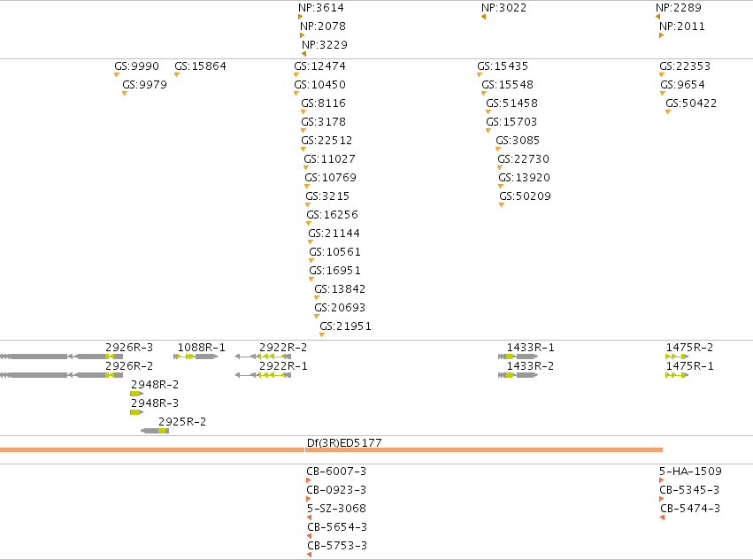Screen dimensions: 753x560
Task: Select the GS:16256 insertion label
Action: [333, 215]
